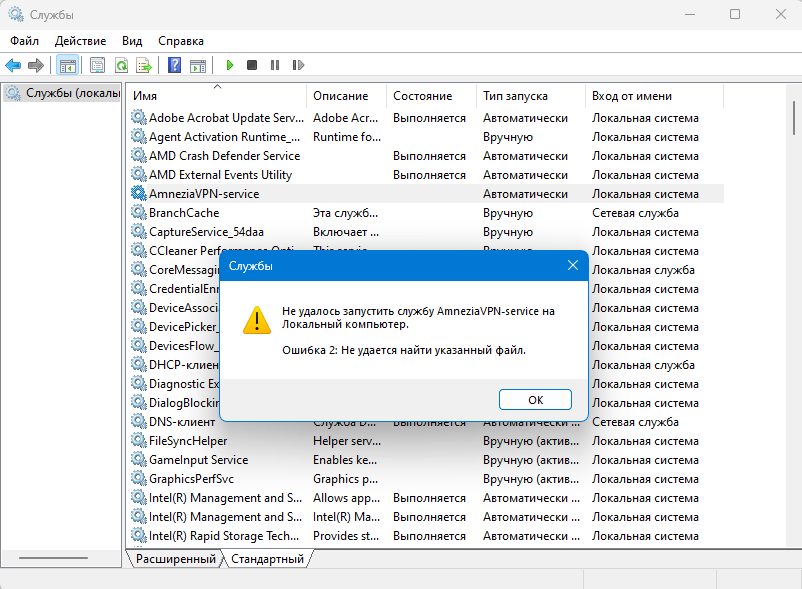Open the Файл menu
Screen dimensions: 802x589
tap(25, 41)
